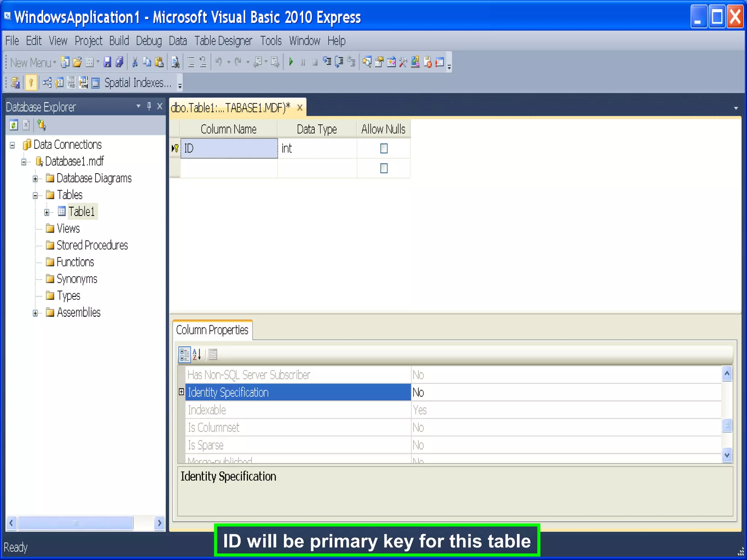
Task: Click the Save icon in the toolbar
Action: pyautogui.click(x=107, y=62)
